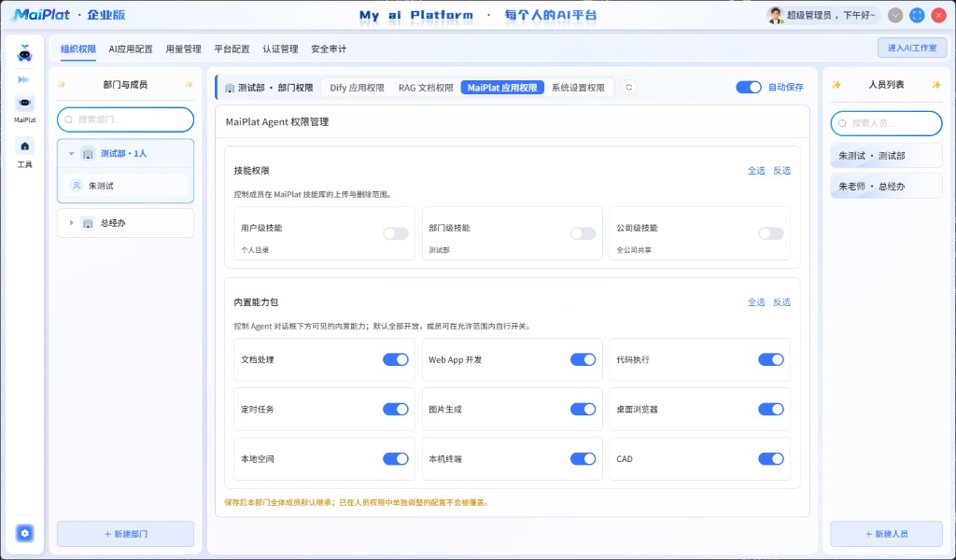Enable the 用户级技能 switch
The width and height of the screenshot is (956, 560).
coord(396,233)
